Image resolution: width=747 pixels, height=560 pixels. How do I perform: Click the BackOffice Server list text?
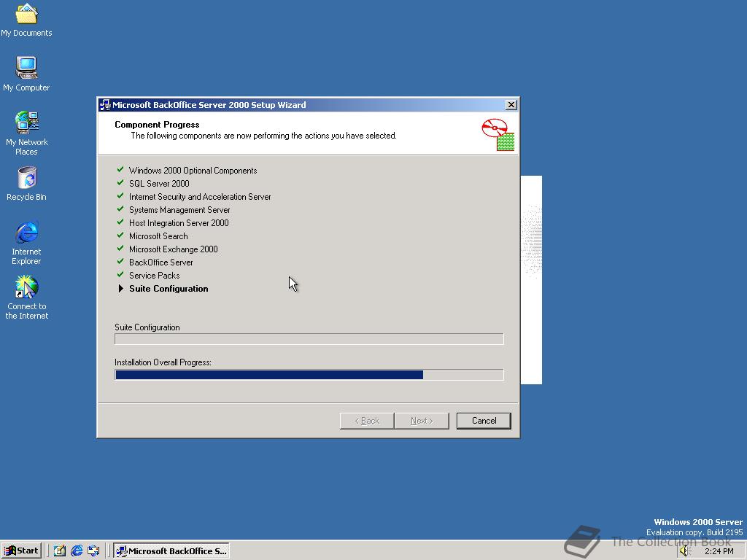(161, 262)
